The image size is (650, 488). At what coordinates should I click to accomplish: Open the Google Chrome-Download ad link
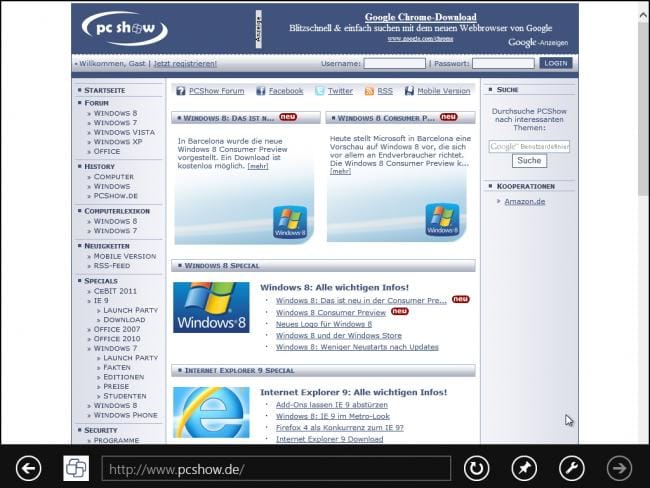[420, 17]
